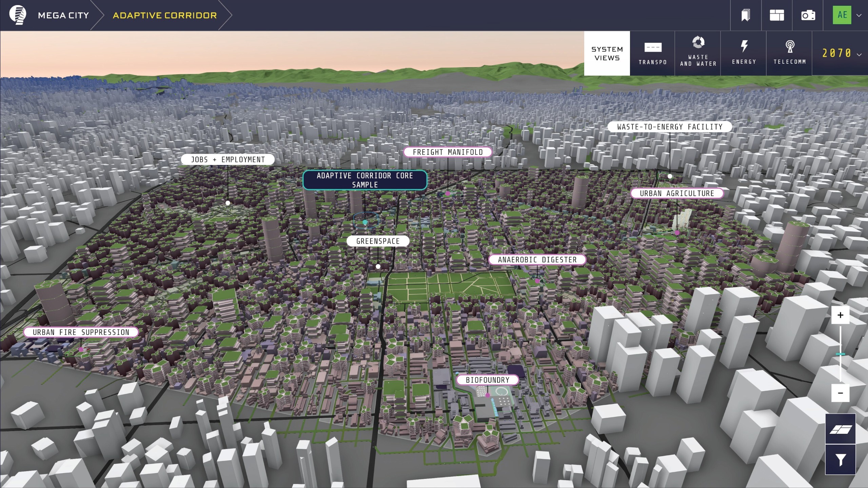
Task: Go to Mega City breadcrumb
Action: 63,15
